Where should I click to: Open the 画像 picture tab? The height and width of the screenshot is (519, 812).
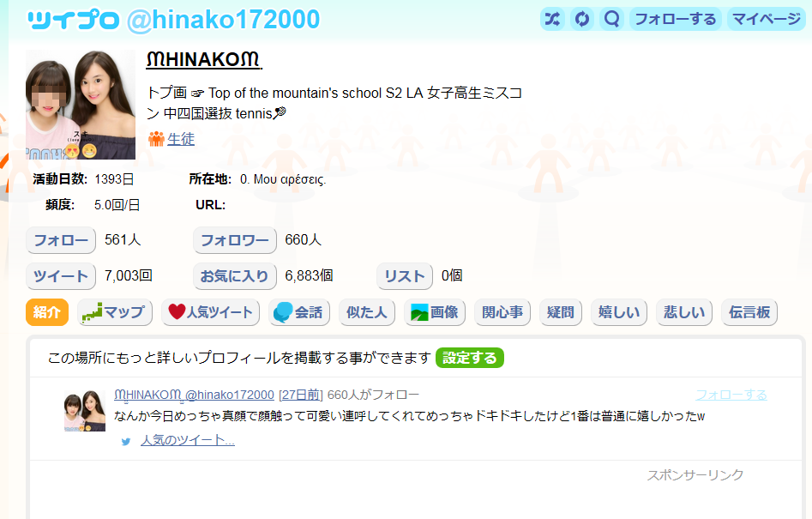(435, 312)
